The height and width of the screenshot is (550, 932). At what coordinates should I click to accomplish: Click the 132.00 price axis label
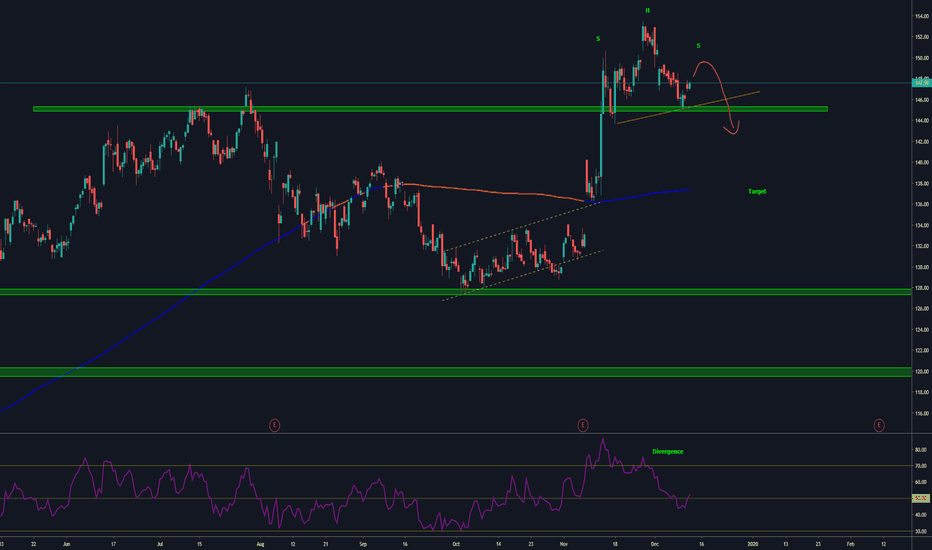click(922, 246)
